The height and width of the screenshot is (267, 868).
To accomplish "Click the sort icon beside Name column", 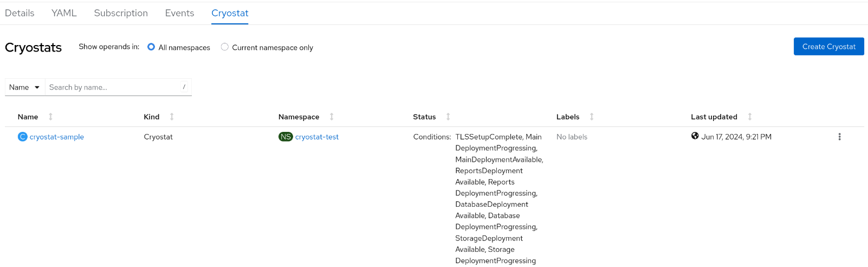I will 50,117.
